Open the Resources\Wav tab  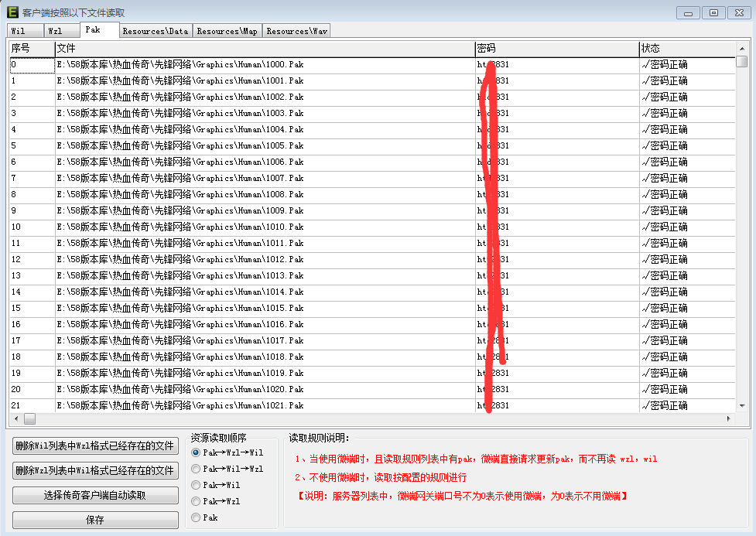click(296, 31)
